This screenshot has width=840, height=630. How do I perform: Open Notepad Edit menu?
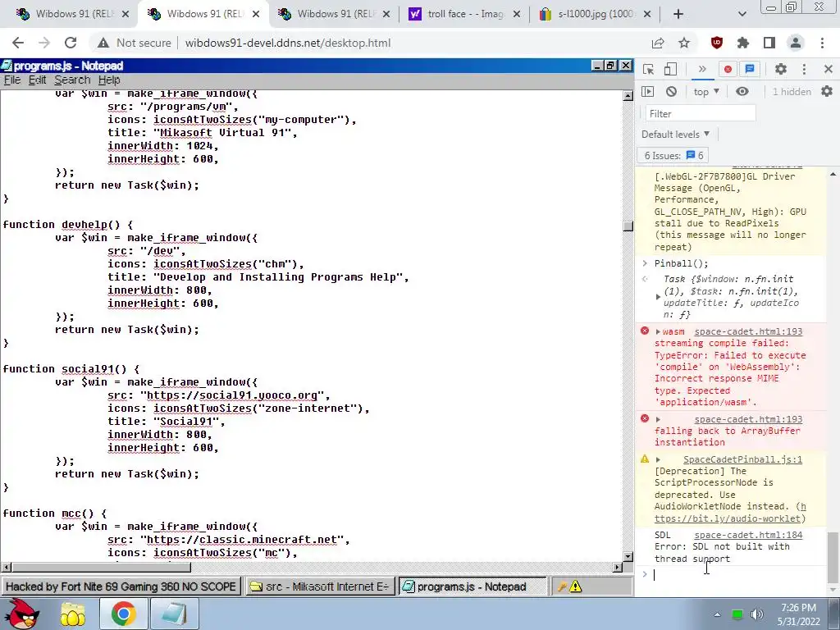[37, 80]
